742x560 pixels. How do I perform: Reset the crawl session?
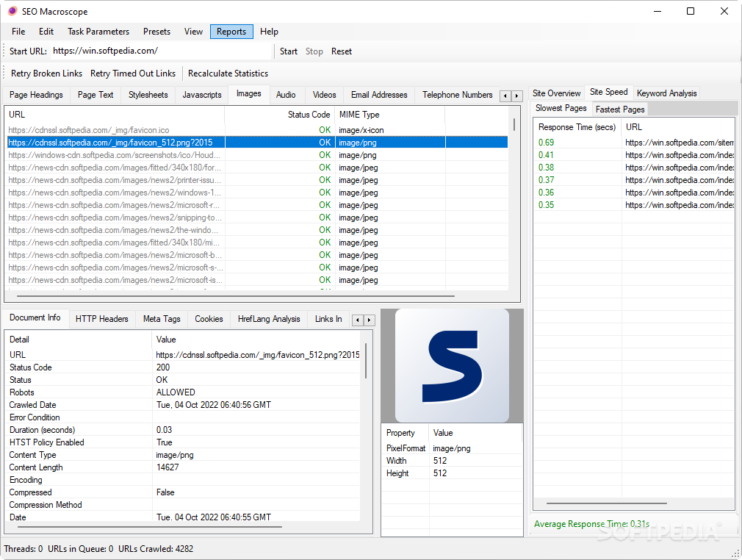(x=341, y=51)
